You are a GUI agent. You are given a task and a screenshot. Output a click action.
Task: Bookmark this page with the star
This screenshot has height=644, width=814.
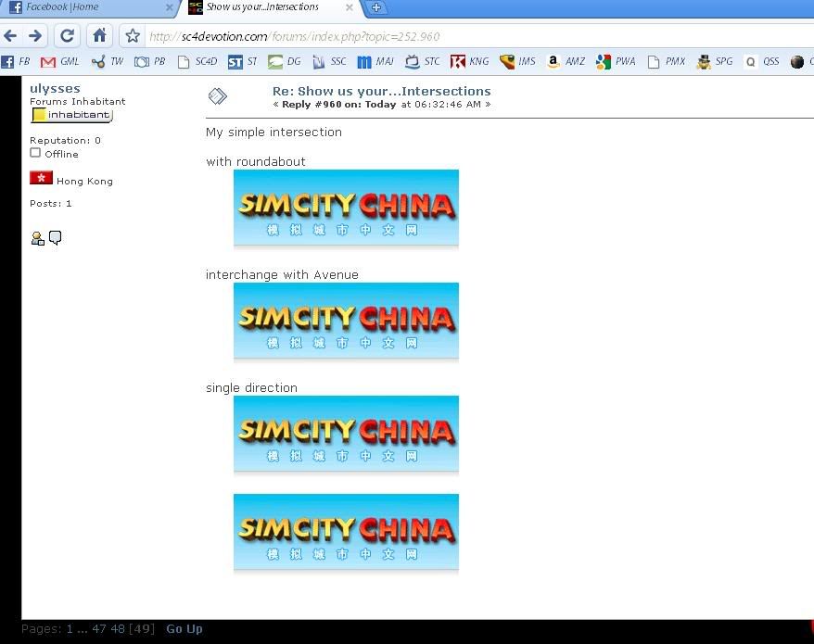click(x=133, y=36)
